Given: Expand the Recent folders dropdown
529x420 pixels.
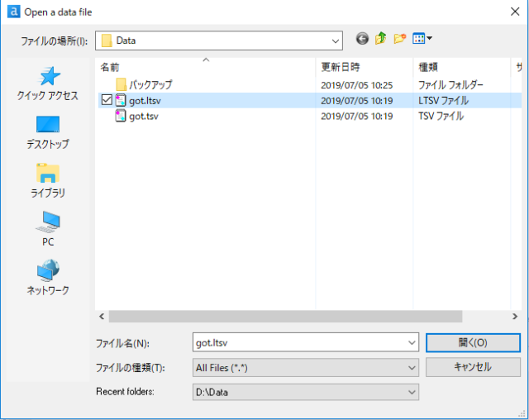Looking at the screenshot, I should click(x=412, y=391).
